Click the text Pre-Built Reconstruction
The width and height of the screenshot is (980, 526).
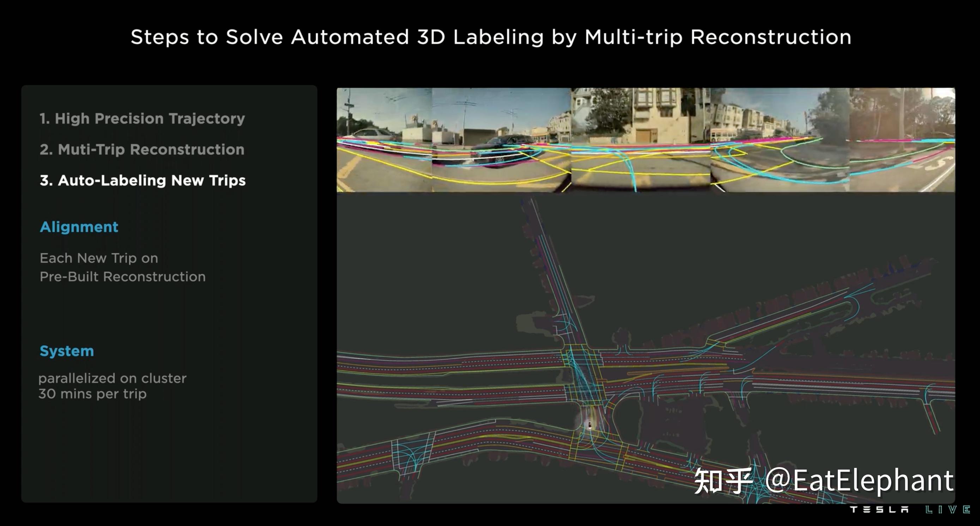click(x=122, y=276)
